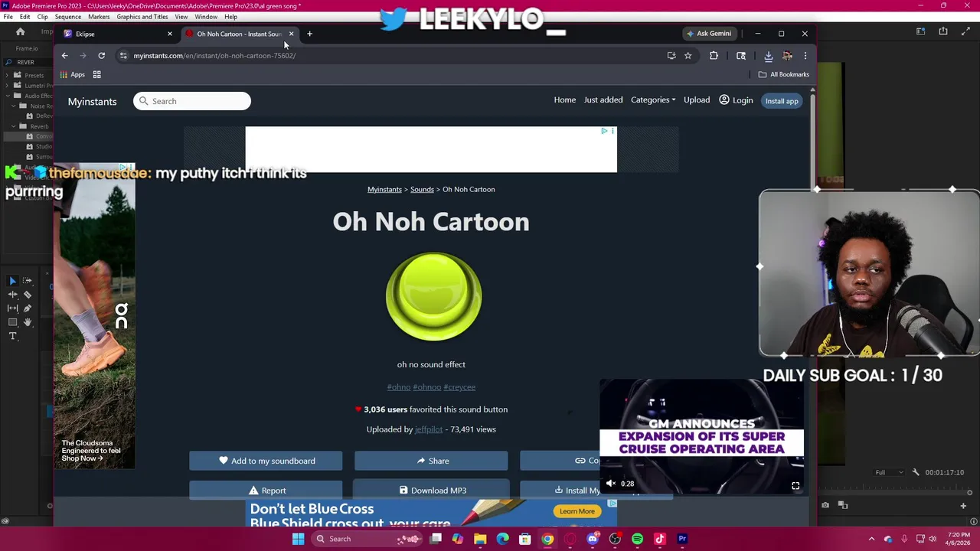Play the yellow-green sound button
Image resolution: width=980 pixels, height=551 pixels.
pos(433,297)
